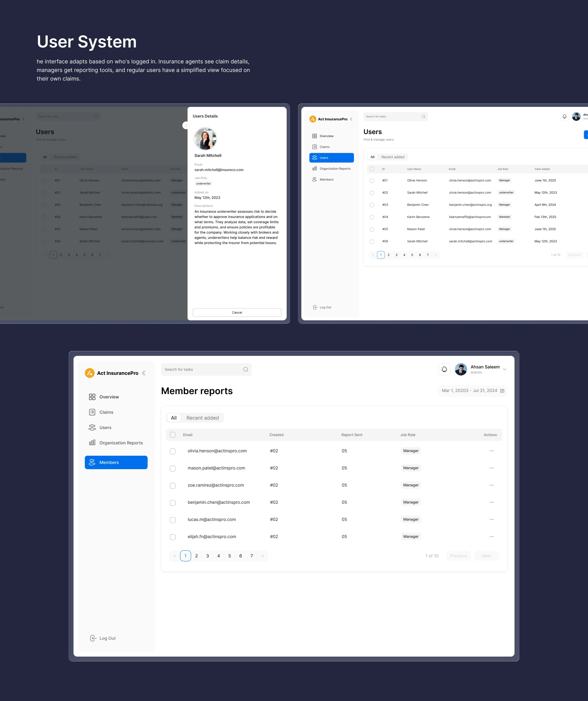
Task: Go to page 3 in Member reports pagination
Action: [x=207, y=556]
